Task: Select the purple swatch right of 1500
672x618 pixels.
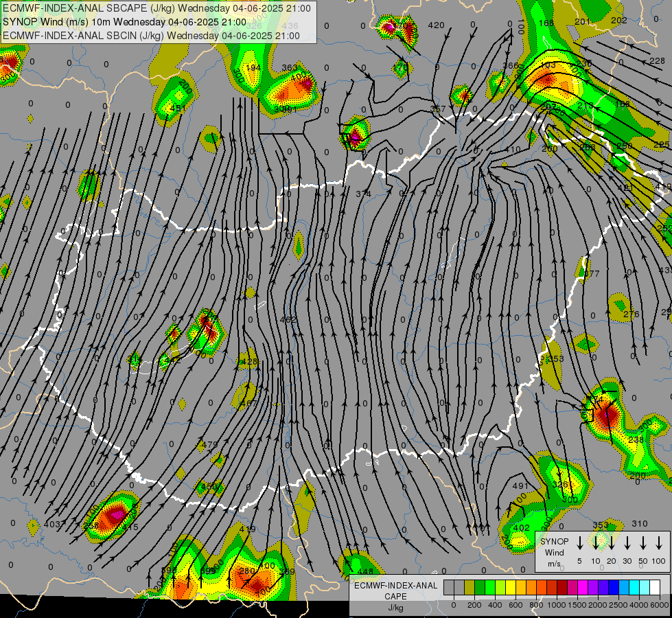Action: tap(593, 588)
